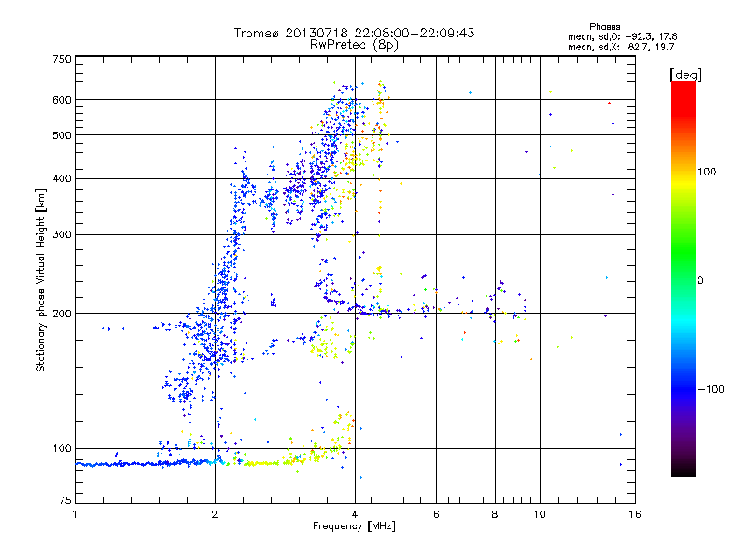Image resolution: width=747 pixels, height=560 pixels.
Task: Click the "100" colorbar tick label
Action: click(707, 172)
